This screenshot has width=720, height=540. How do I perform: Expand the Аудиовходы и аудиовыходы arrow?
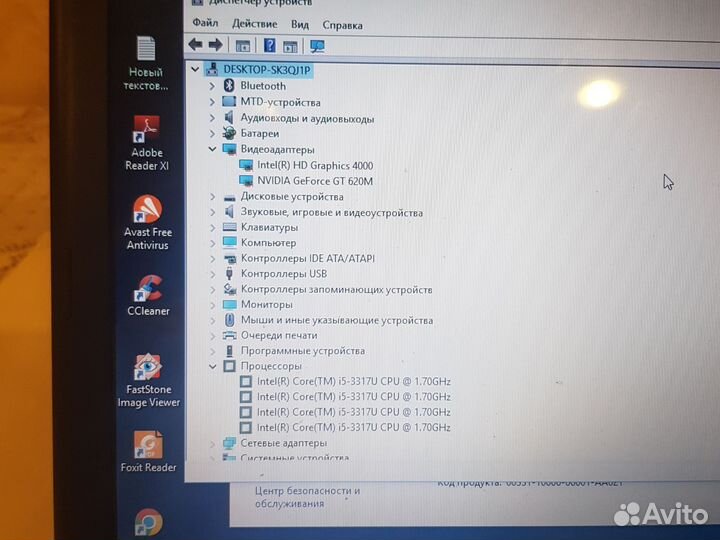212,118
